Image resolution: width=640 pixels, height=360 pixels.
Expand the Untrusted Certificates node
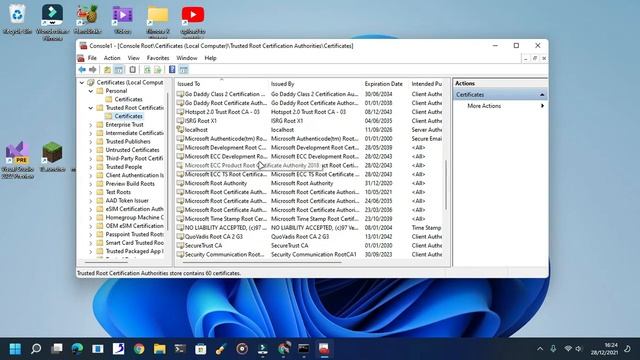[91, 150]
